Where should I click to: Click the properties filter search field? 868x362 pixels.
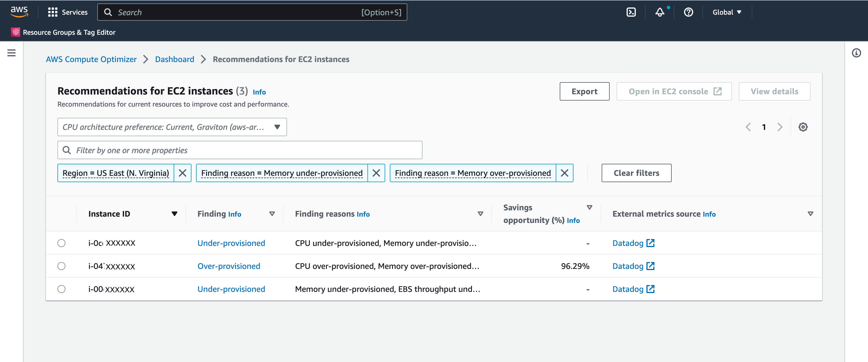[x=240, y=150]
